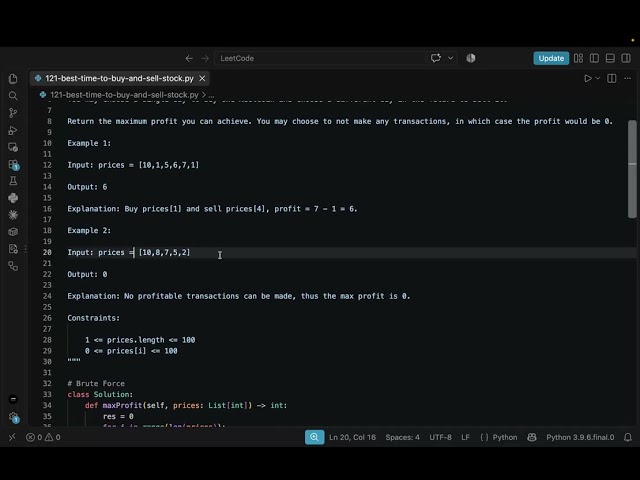
Task: Click the zoom magnifier status bar item
Action: (314, 437)
